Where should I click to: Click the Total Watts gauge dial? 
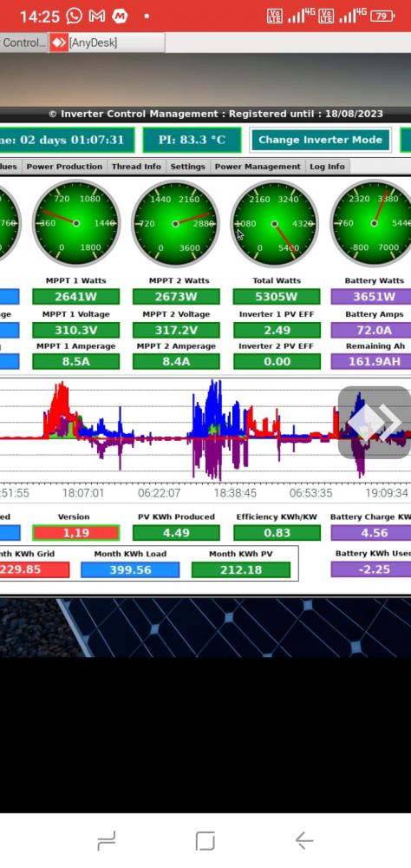pos(274,223)
